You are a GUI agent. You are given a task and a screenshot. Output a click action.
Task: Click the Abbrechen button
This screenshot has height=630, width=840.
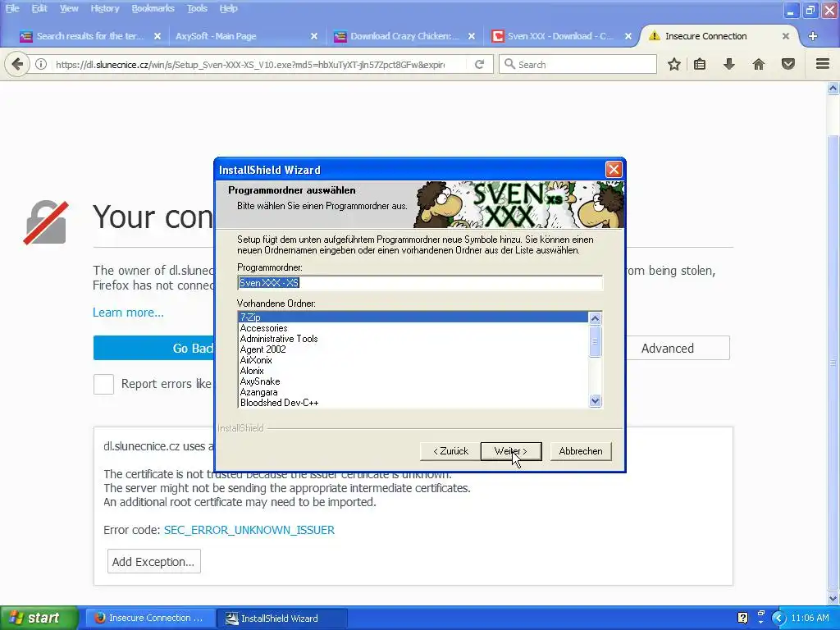tap(581, 451)
